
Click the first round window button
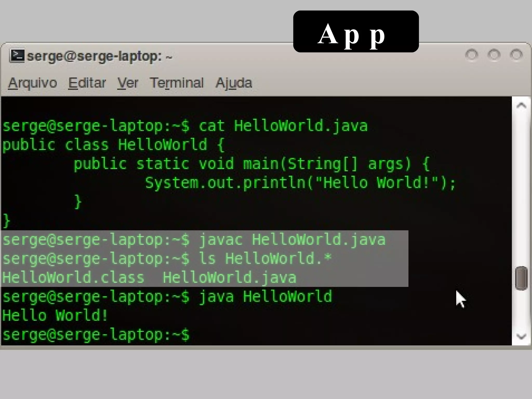(471, 55)
